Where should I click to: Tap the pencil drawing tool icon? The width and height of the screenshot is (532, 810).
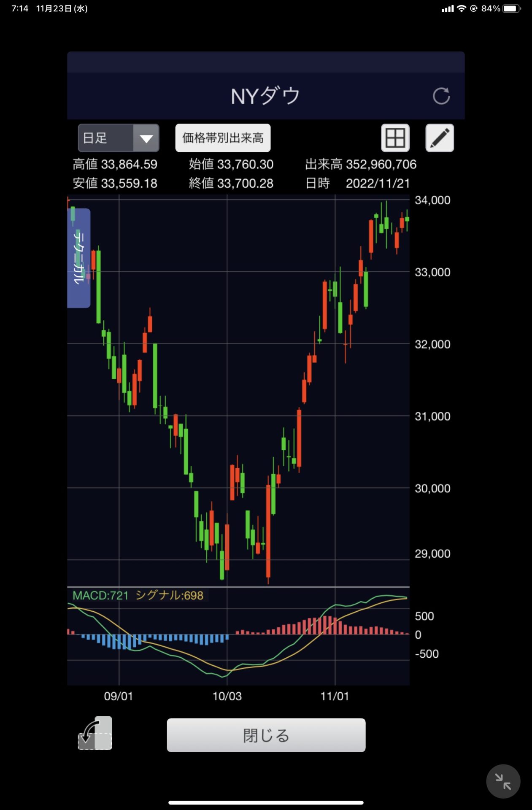pyautogui.click(x=439, y=138)
